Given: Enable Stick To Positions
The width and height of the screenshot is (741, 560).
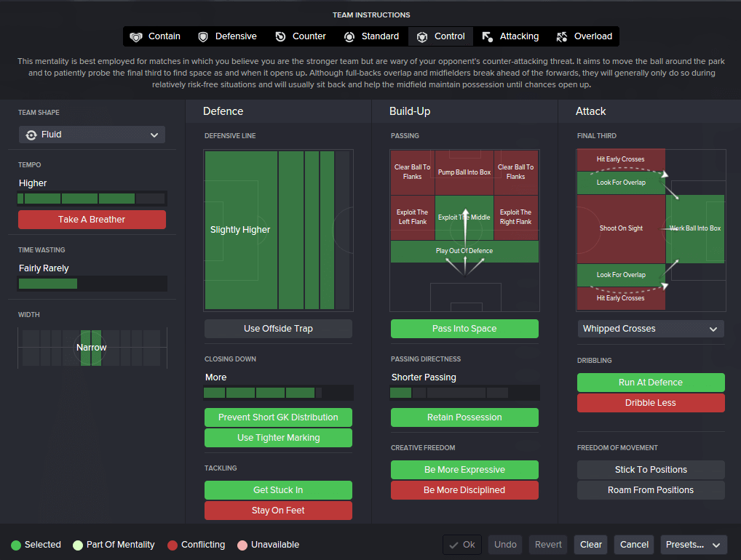Looking at the screenshot, I should pyautogui.click(x=651, y=470).
